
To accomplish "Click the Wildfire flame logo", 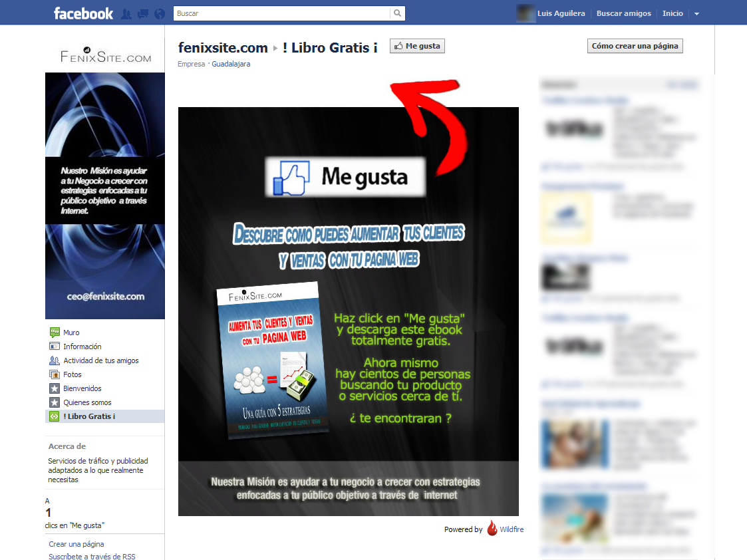I will click(x=492, y=528).
